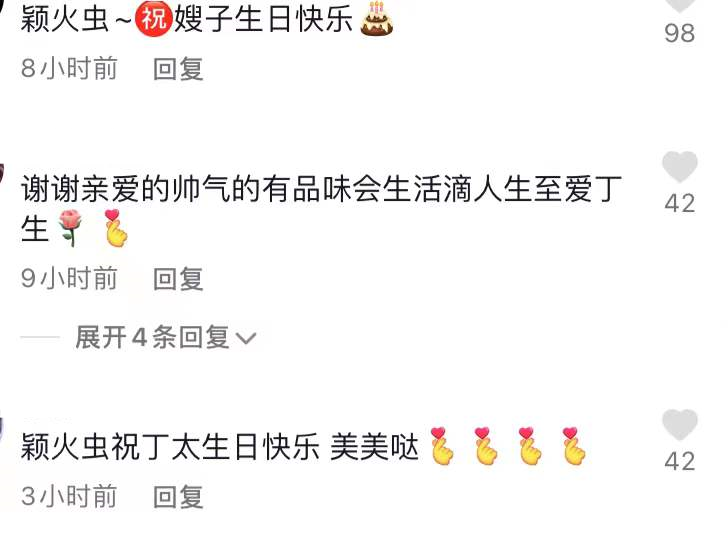Viewport: 728px width, 550px height.
Task: Click first finger heart after 美美哒
Action: (442, 446)
